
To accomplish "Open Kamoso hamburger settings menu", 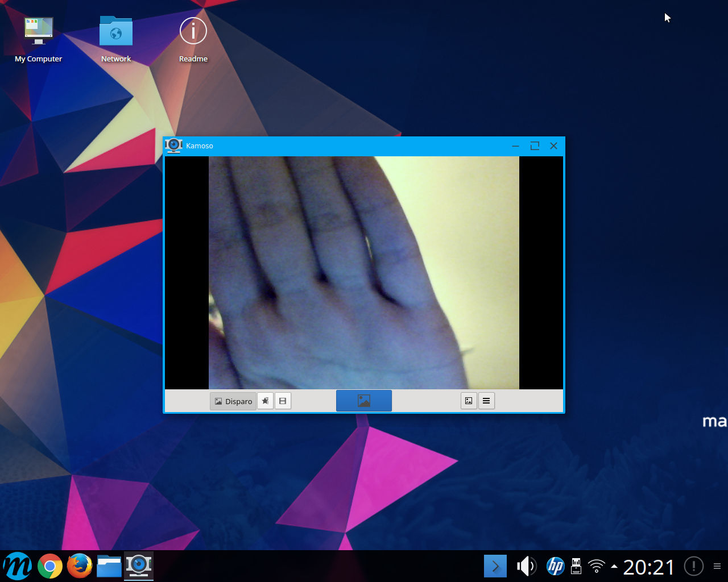I will pos(486,401).
